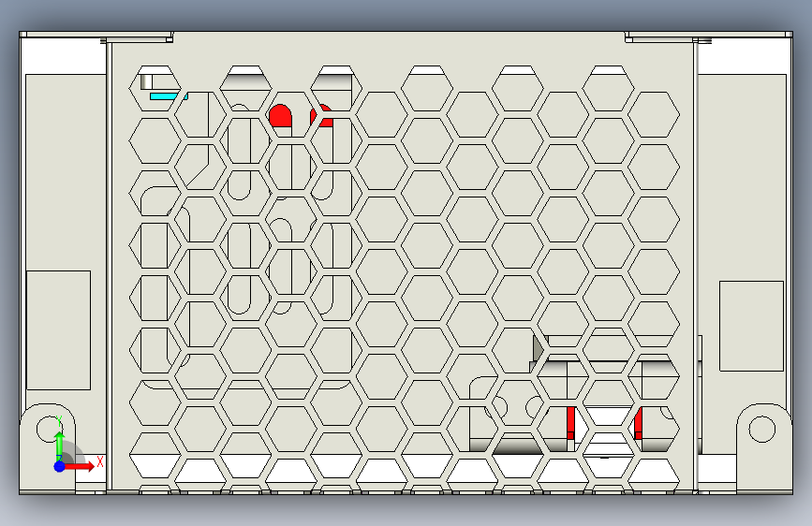The height and width of the screenshot is (526, 812).
Task: Select the gray triangular part behind the grille
Action: (x=538, y=348)
